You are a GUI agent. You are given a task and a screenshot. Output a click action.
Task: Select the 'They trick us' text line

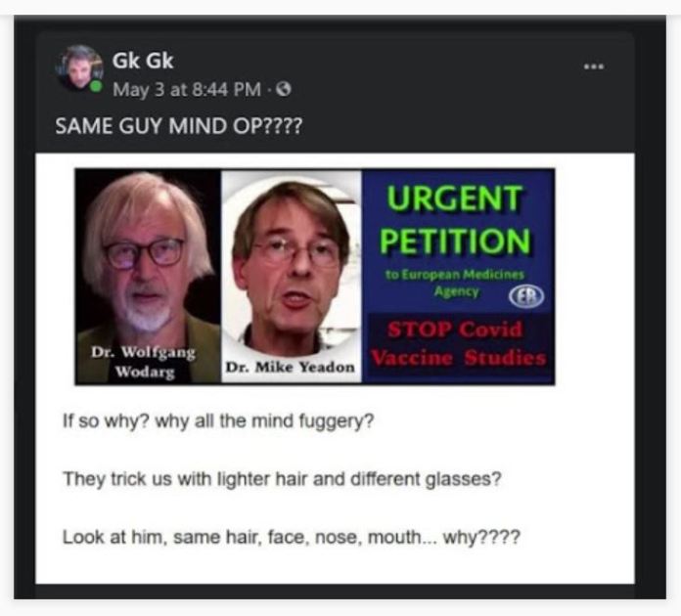coord(282,479)
